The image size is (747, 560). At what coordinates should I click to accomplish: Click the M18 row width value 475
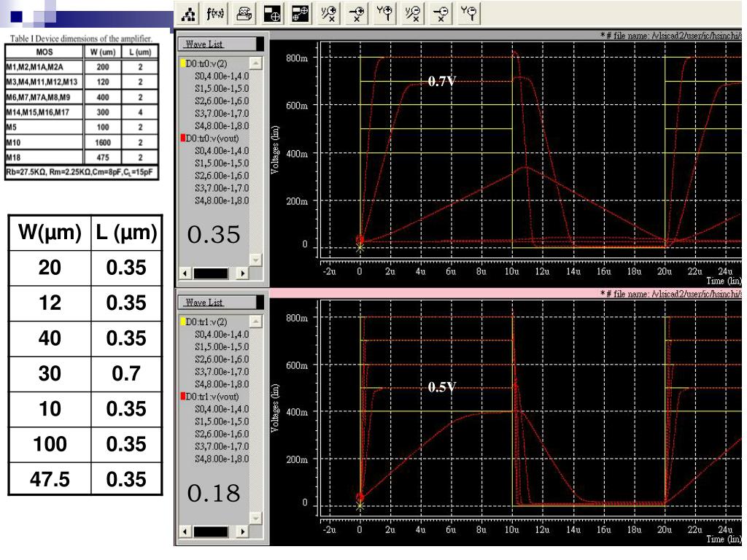pyautogui.click(x=103, y=157)
